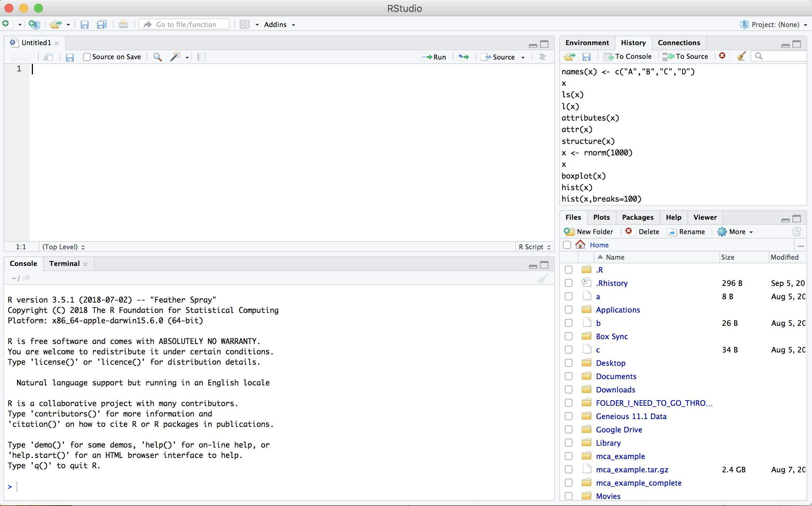
Task: Click the Code Tools icon in editor
Action: [x=175, y=57]
